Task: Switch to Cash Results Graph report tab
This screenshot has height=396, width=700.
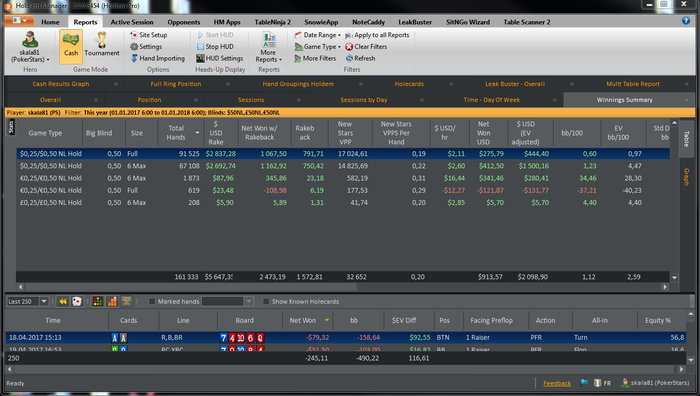Action: [x=61, y=84]
